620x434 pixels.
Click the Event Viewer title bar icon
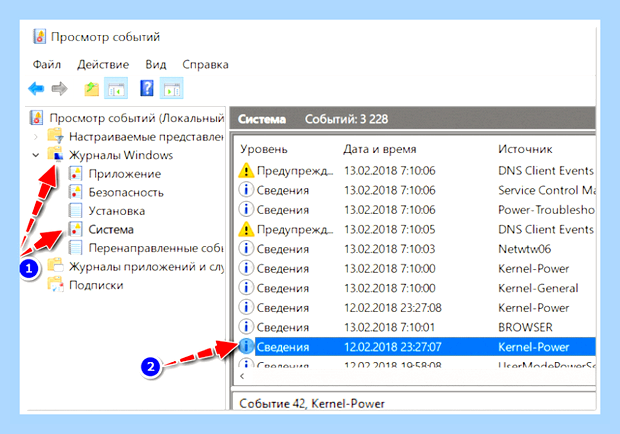point(39,36)
